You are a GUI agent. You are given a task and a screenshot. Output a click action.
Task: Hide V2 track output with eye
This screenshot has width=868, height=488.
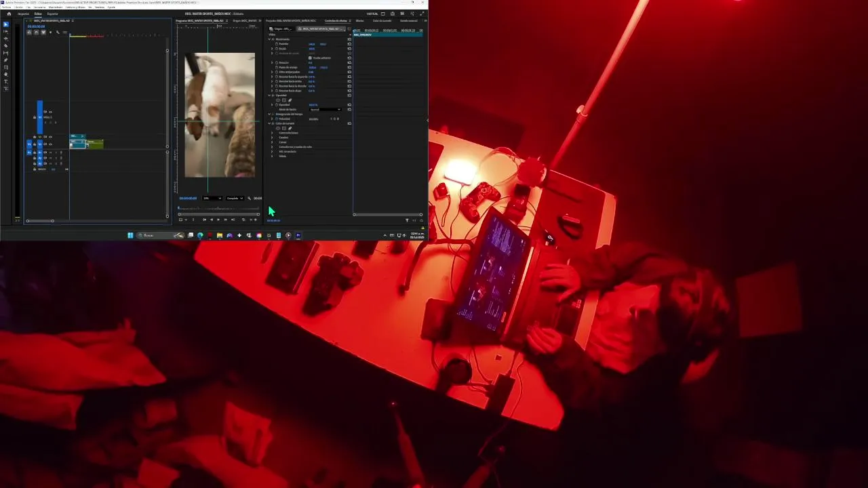coord(50,137)
